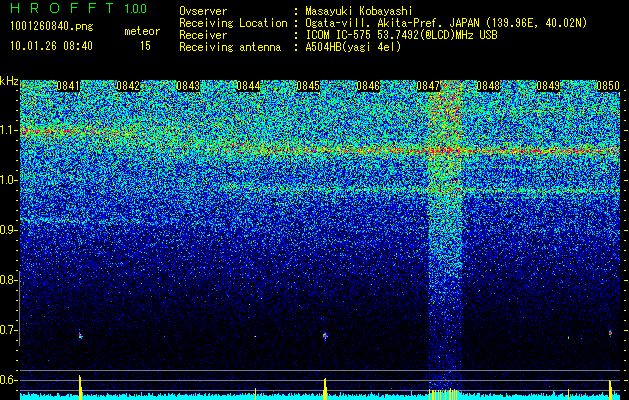Click the 0842 time marker
Image resolution: width=629 pixels, height=400 pixels.
pyautogui.click(x=128, y=86)
